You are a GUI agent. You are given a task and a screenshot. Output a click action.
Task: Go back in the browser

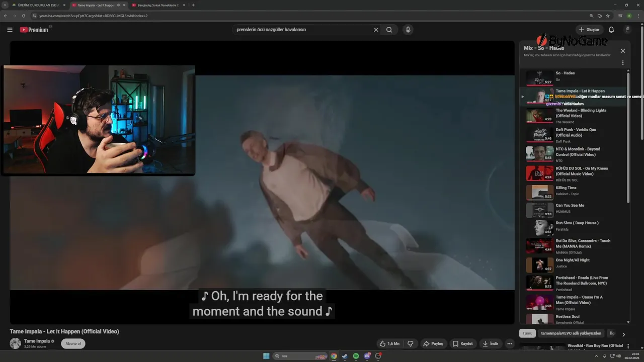6,16
